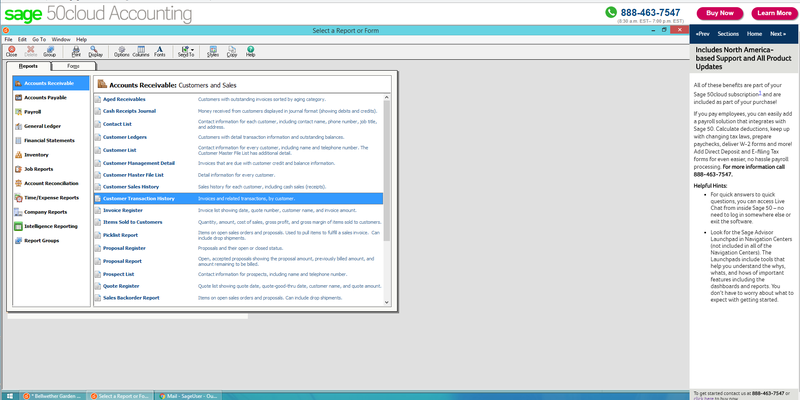800x400 pixels.
Task: Select the Aged Receivables report
Action: [x=238, y=99]
